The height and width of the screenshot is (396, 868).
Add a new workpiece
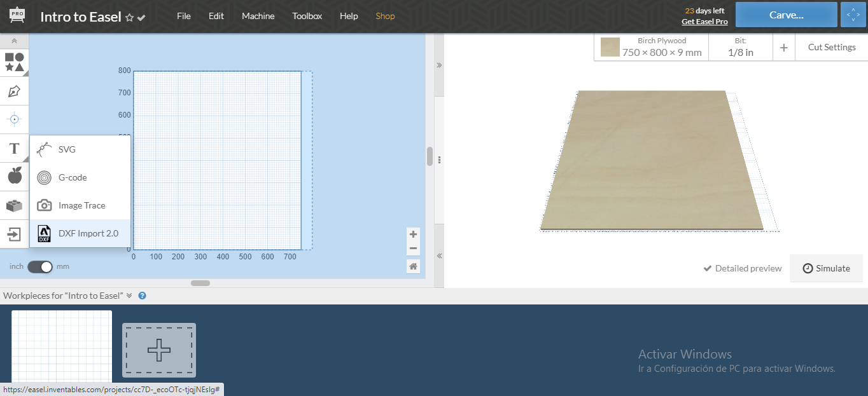coord(159,350)
